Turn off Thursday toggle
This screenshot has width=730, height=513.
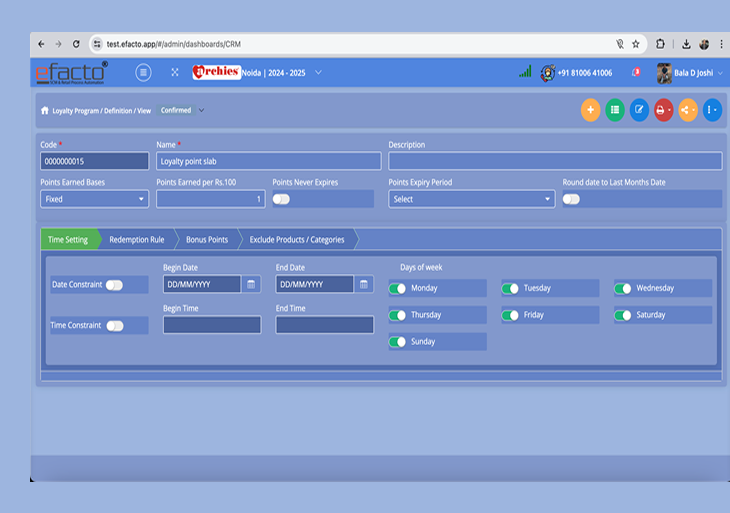click(x=398, y=316)
